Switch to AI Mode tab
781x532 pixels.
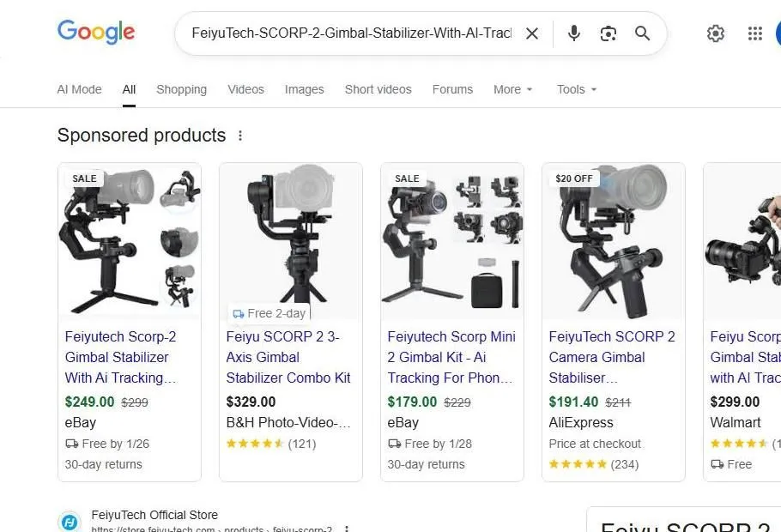(79, 89)
